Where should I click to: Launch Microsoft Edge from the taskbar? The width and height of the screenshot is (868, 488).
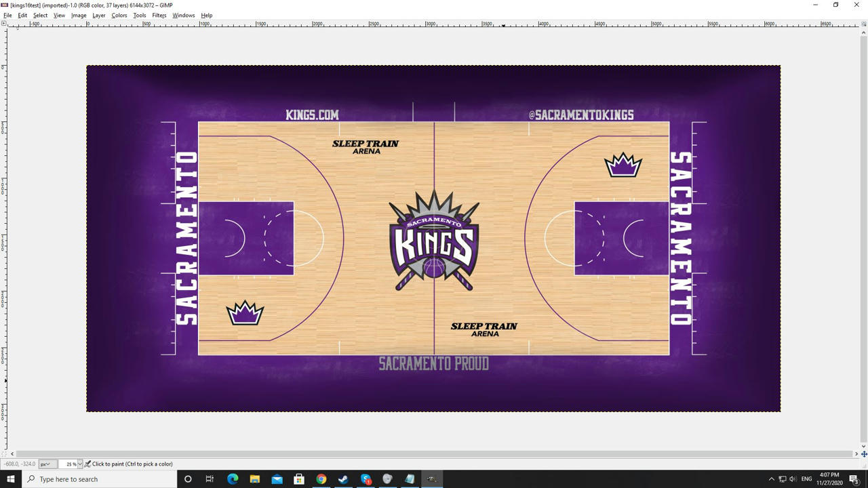233,479
